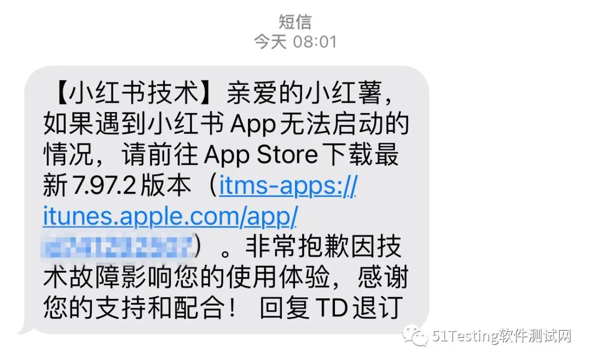The image size is (591, 364).
Task: Select the 使用体验 text
Action: pos(278,278)
